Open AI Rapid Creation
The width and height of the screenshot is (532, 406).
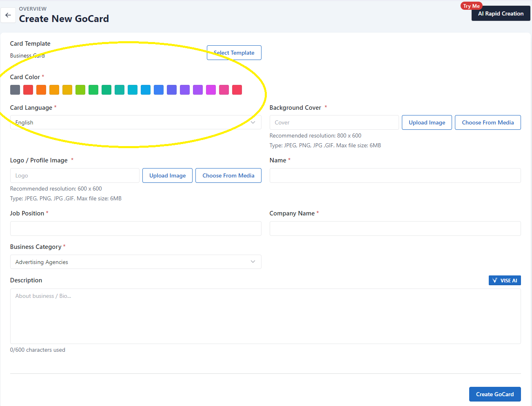[501, 13]
